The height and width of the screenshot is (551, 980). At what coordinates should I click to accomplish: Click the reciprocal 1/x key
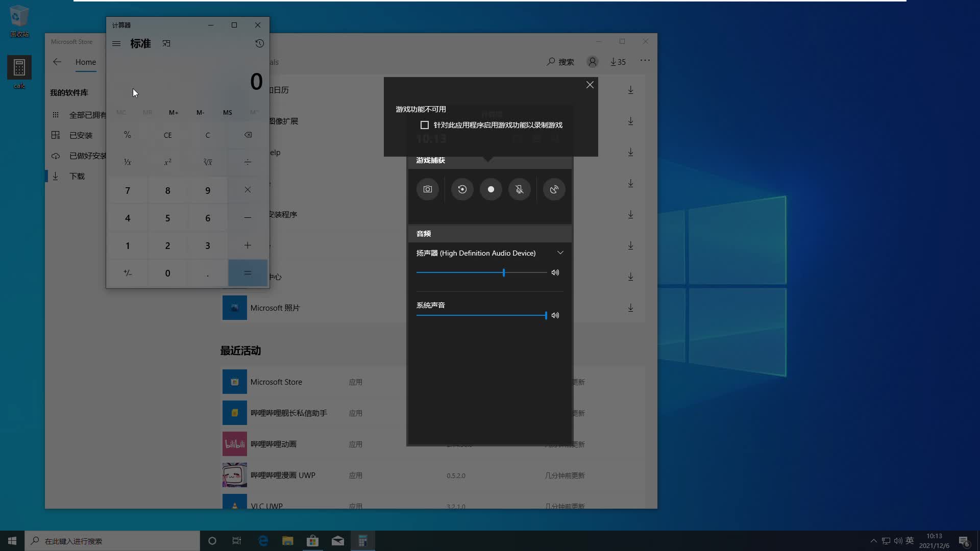[128, 162]
